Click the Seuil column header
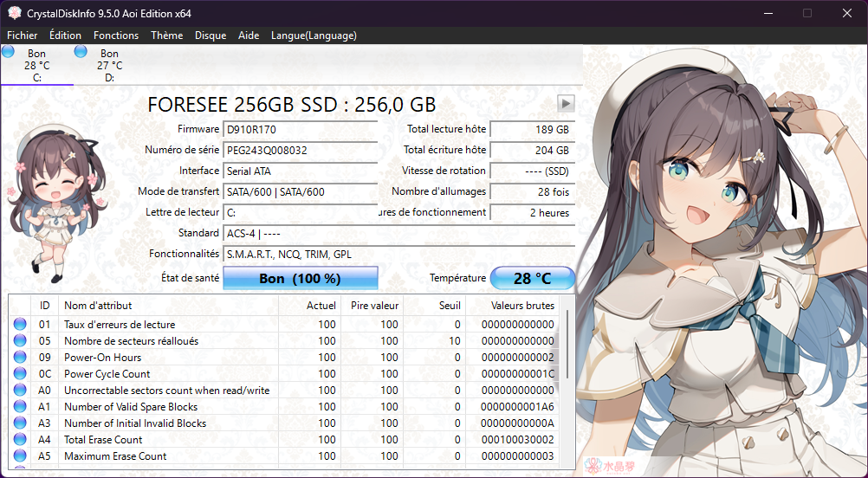The width and height of the screenshot is (868, 478). 434,306
